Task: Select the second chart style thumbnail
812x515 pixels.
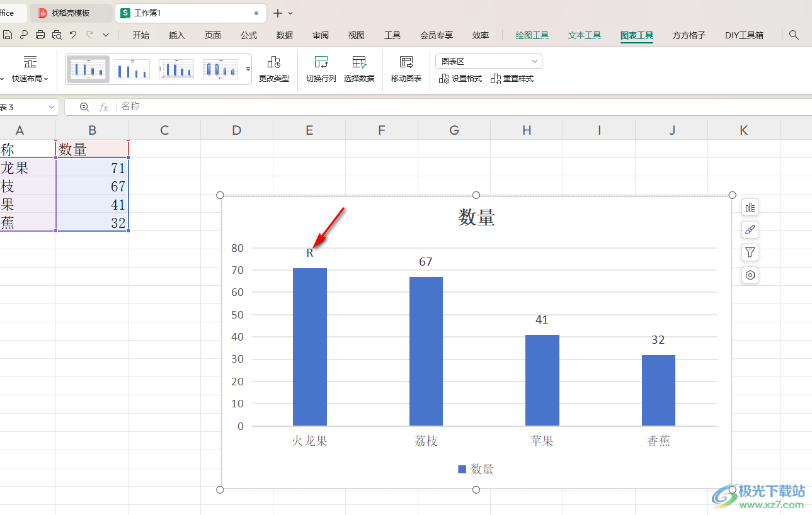Action: (x=132, y=69)
